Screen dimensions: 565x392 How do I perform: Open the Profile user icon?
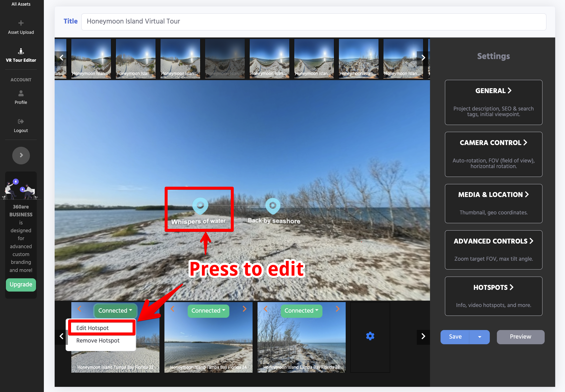coord(21,93)
